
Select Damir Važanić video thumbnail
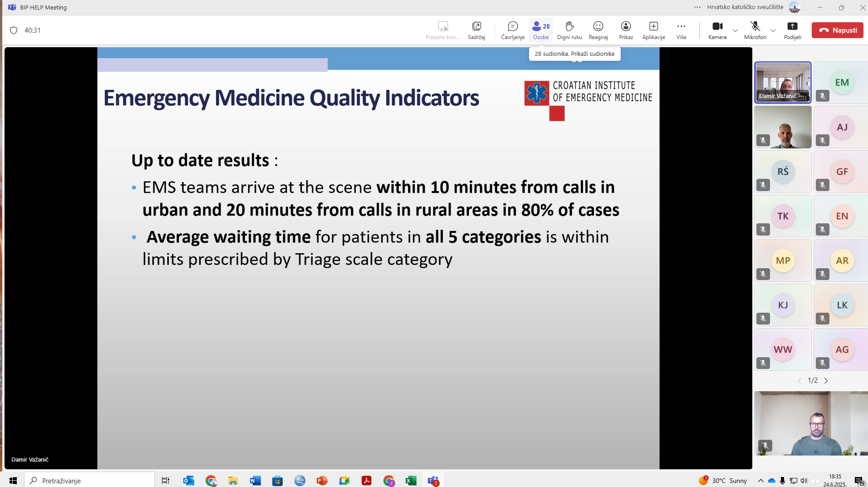point(783,82)
